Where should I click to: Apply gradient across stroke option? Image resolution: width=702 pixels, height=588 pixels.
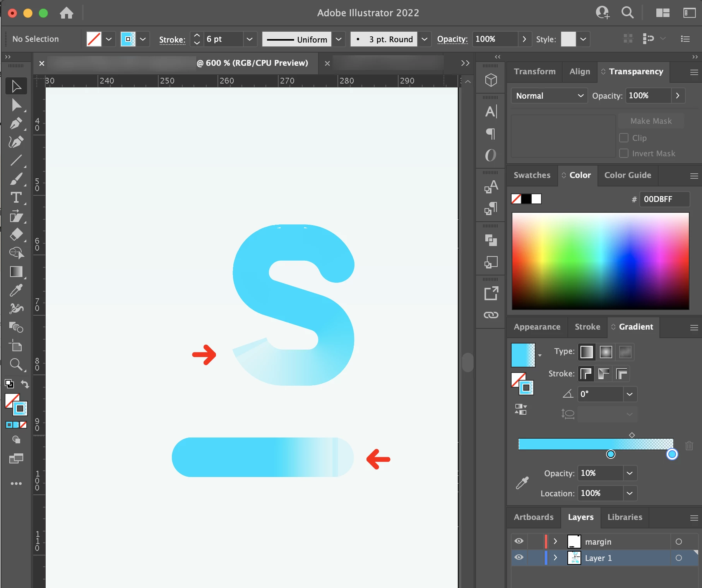[622, 374]
